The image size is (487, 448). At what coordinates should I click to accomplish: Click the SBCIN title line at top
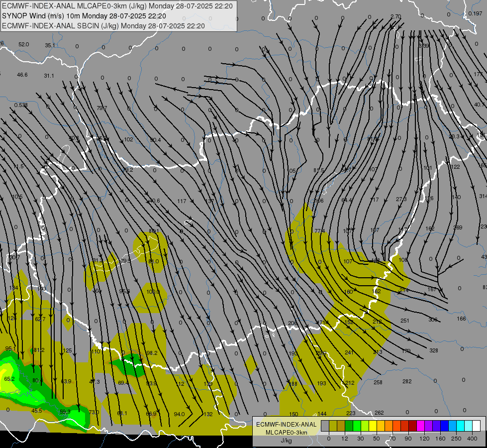pos(103,26)
